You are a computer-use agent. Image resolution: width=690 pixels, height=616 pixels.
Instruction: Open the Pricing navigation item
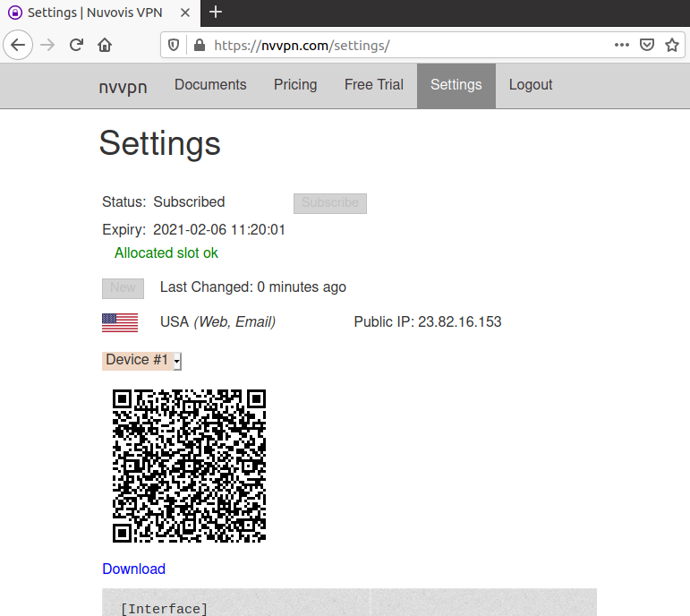(295, 84)
